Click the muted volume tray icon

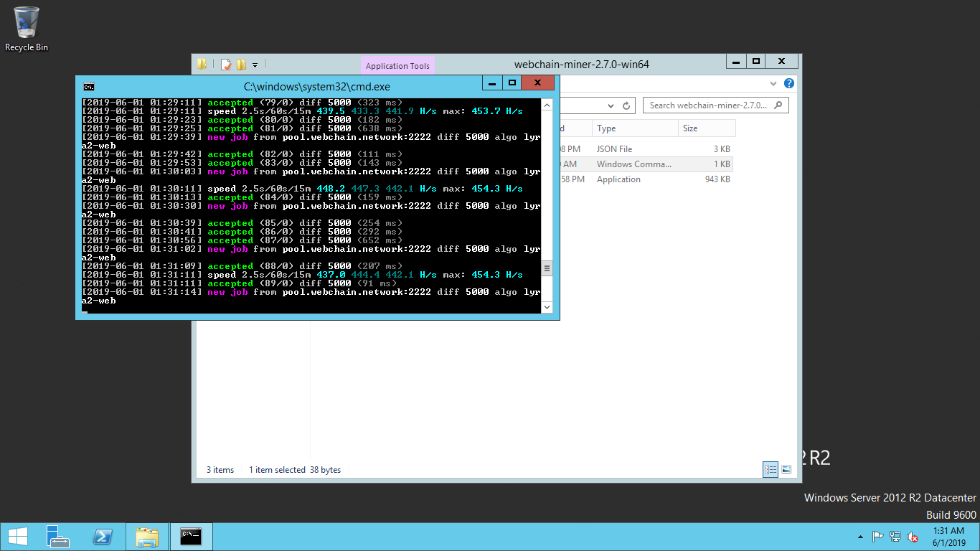pyautogui.click(x=913, y=537)
